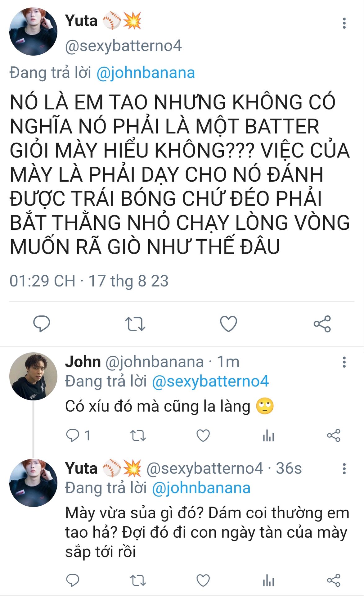Viewport: 364px width, 596px height.
Task: Share Yuta's 36s reply tweet
Action: 334,580
